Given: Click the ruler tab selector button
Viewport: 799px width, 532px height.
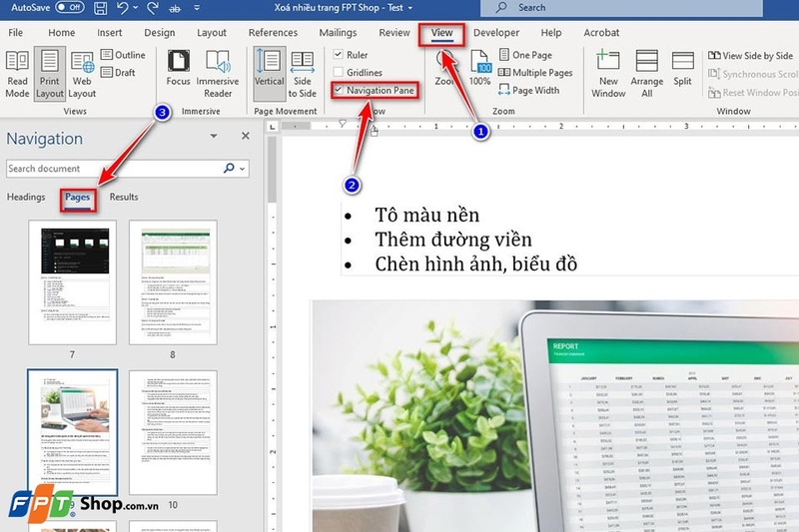Looking at the screenshot, I should point(272,126).
